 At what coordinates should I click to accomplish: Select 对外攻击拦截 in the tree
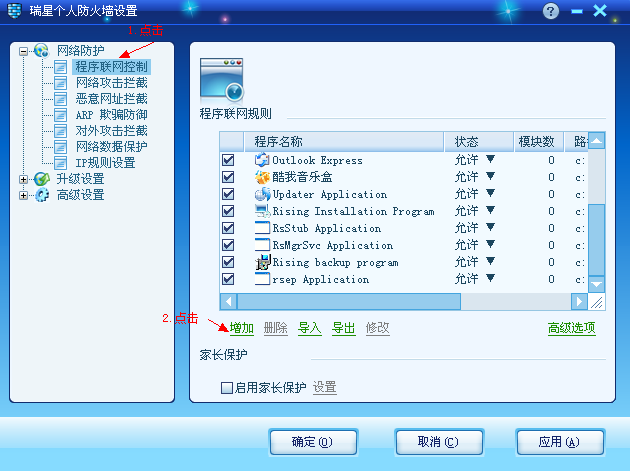111,131
